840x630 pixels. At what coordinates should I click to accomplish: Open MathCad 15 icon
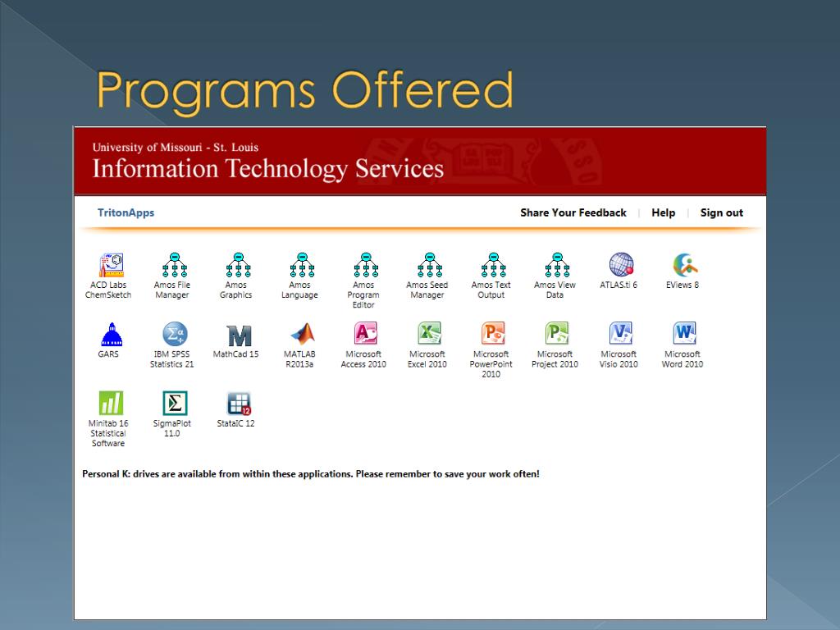[239, 336]
